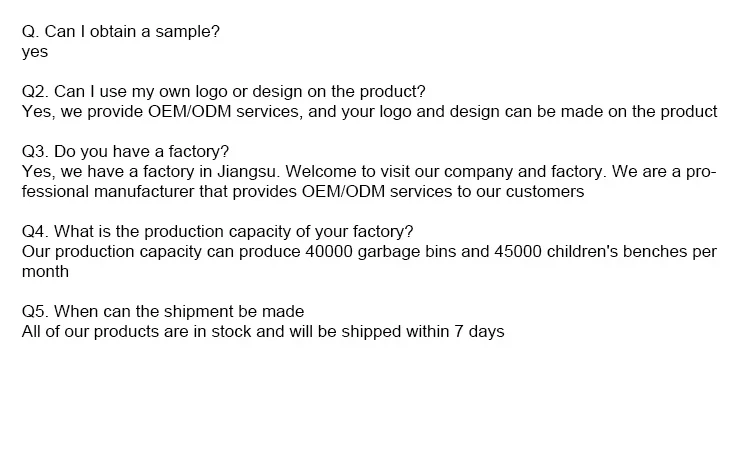The image size is (750, 456).
Task: Select the Q2 question about own logo
Action: (x=223, y=91)
